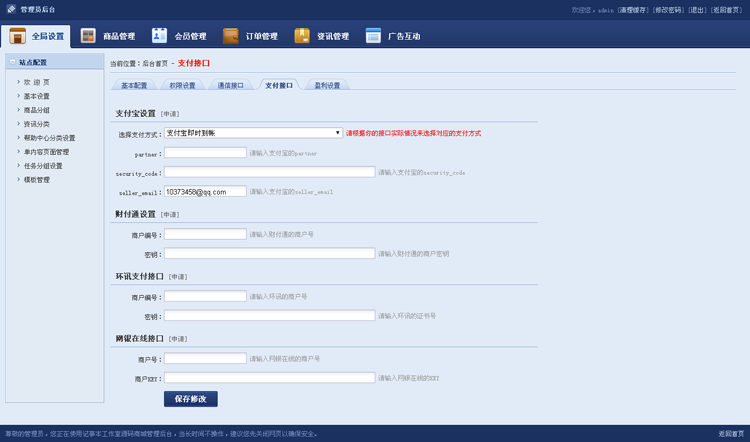Open the 广告互动 menu

(393, 36)
